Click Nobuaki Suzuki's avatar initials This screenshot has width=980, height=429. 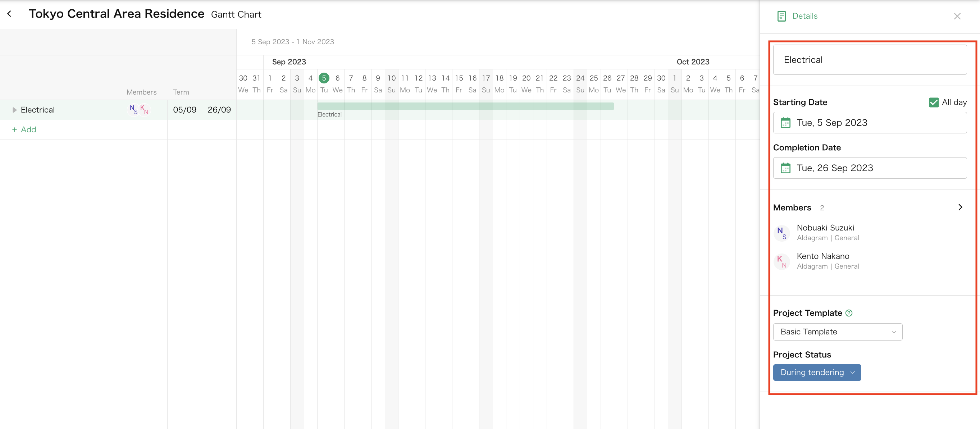[781, 233]
